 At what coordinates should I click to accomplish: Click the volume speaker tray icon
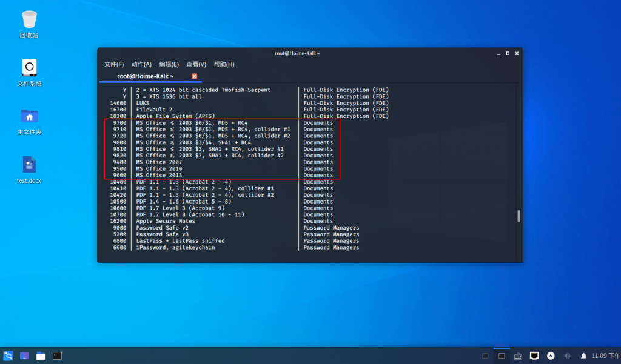(x=568, y=356)
